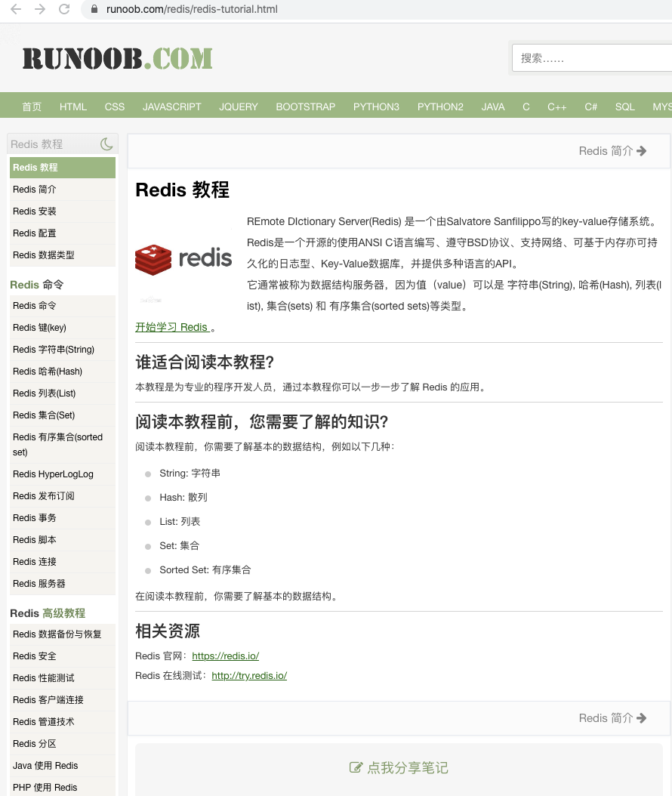Open HTML in the navigation bar
Image resolution: width=672 pixels, height=796 pixels.
(x=73, y=106)
